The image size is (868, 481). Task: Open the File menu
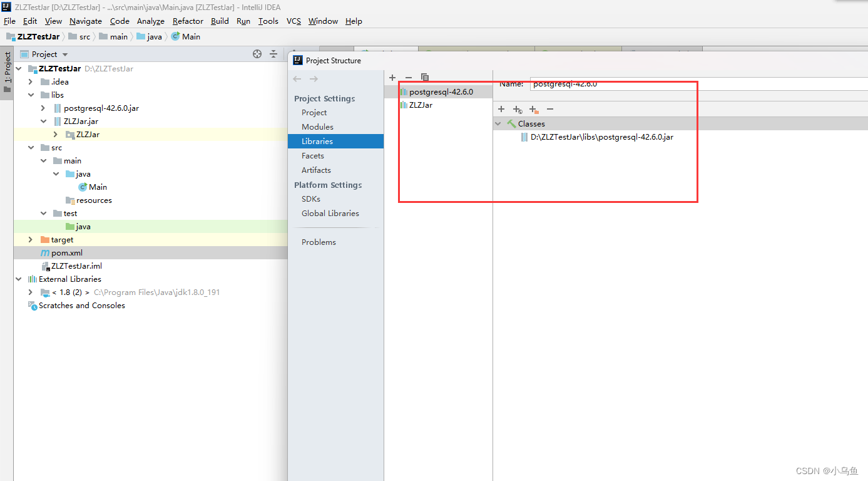(9, 21)
